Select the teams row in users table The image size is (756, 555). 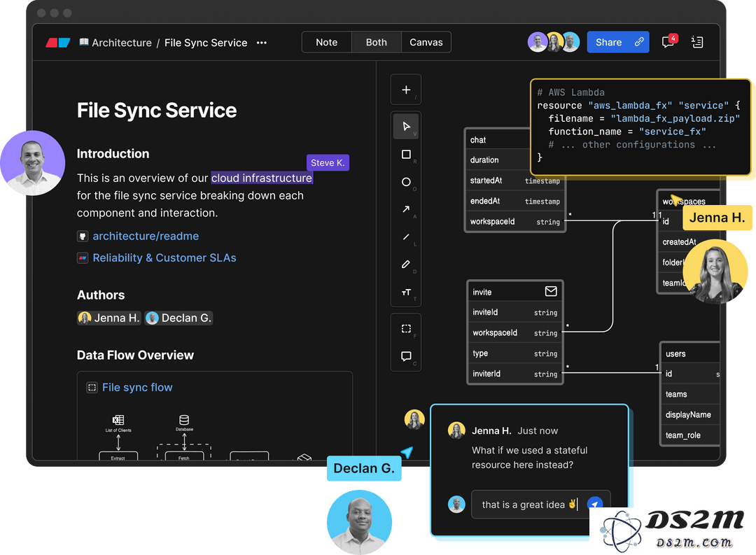pyautogui.click(x=690, y=394)
